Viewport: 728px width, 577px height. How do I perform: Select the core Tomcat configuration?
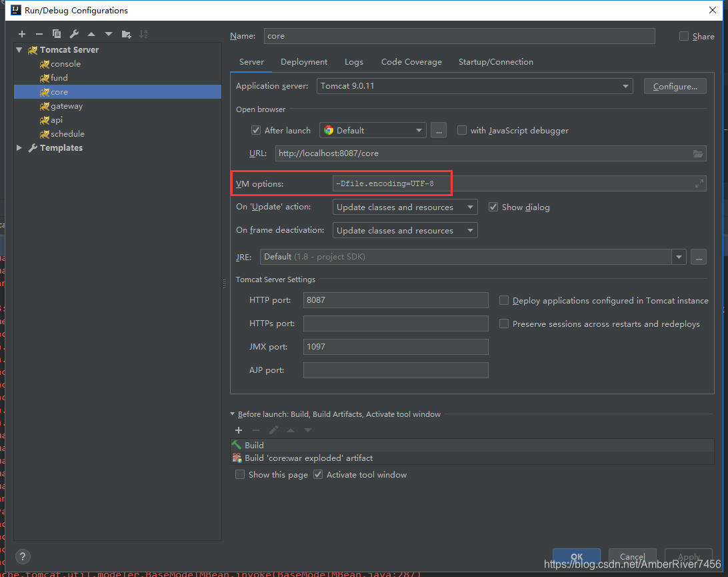(x=117, y=91)
